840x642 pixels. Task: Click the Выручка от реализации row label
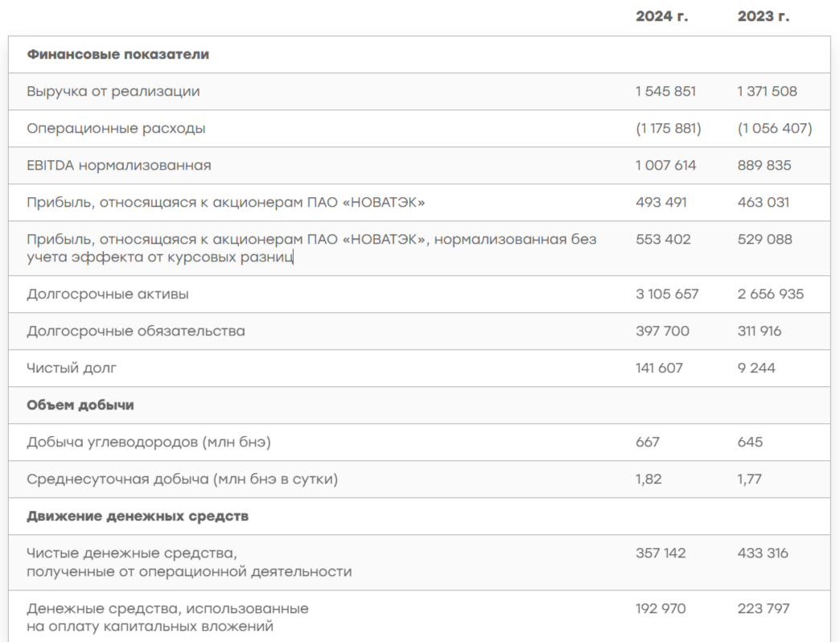click(113, 92)
